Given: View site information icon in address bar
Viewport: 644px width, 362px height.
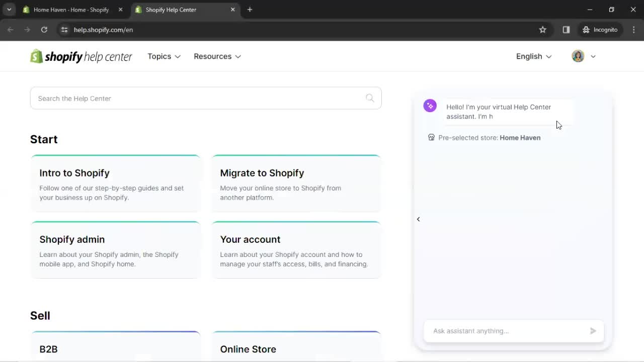Looking at the screenshot, I should pos(64,30).
